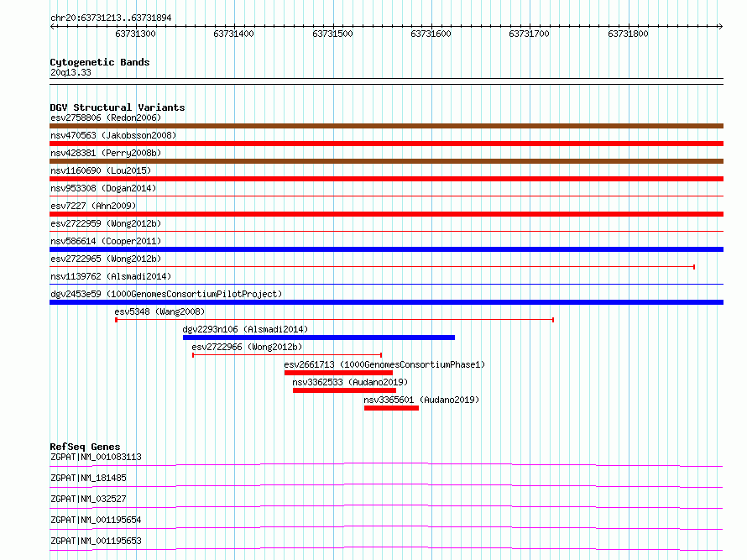Viewport: 747px width, 560px height.
Task: Open dgv2293n106 (Alsmadi2014) label
Action: coord(245,329)
